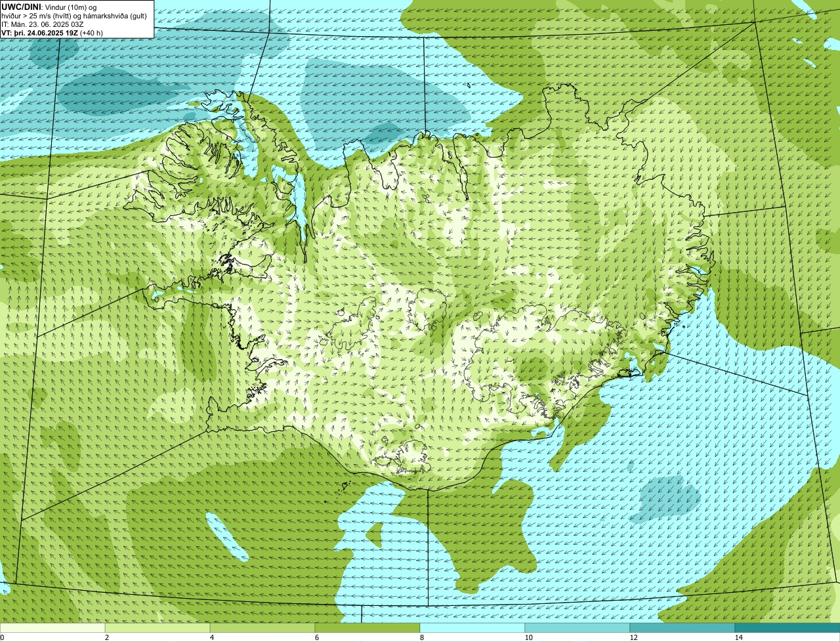Click the 8–10 m/s light cyan bar segment
Screen dimensions: 840x642
point(472,628)
